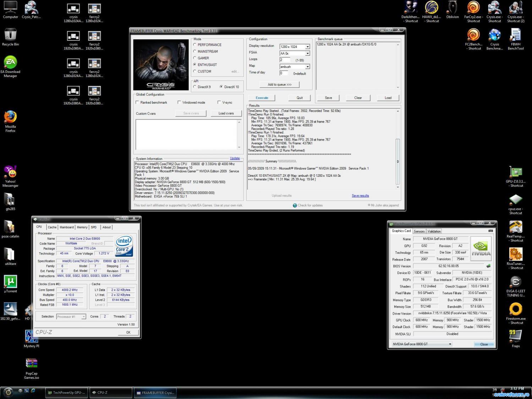This screenshot has height=399, width=532.
Task: Open CPU-Z processor Selection dropdown
Action: point(71,317)
